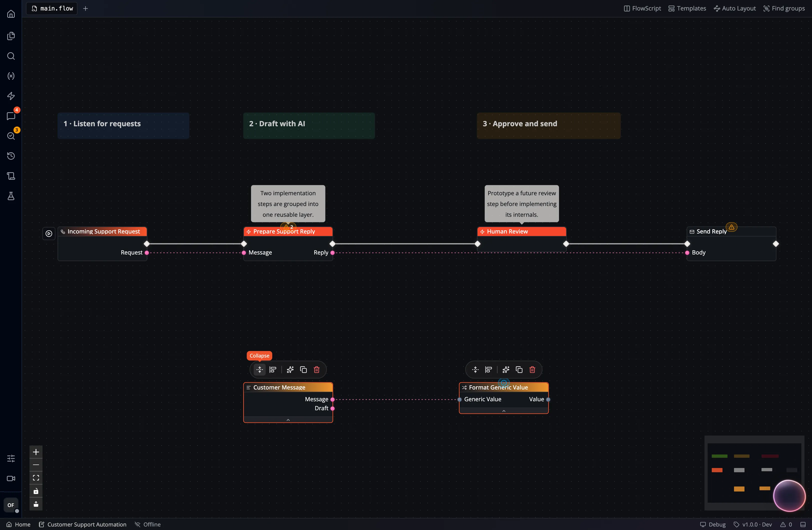Click the Draft output port on Customer Message
The width and height of the screenshot is (812, 530).
point(332,408)
